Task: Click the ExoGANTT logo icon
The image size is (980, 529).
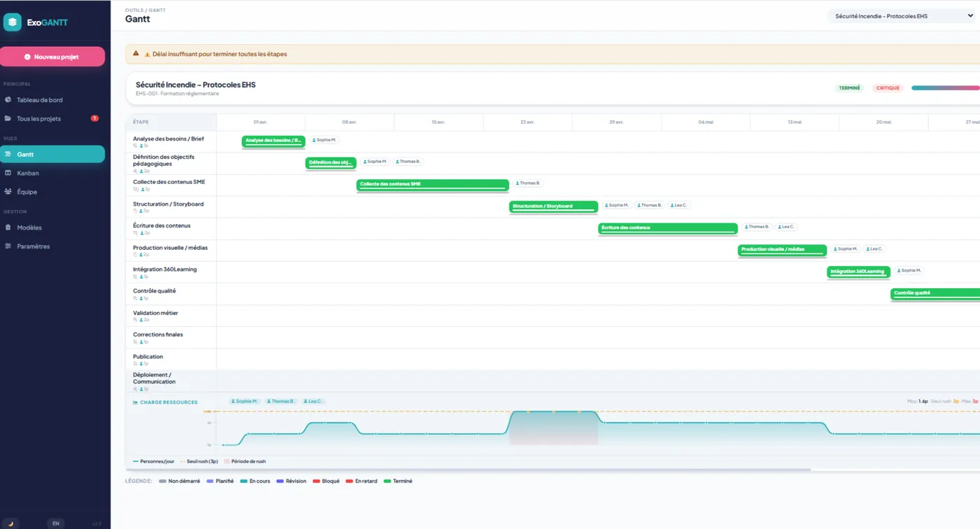Action: click(x=13, y=22)
